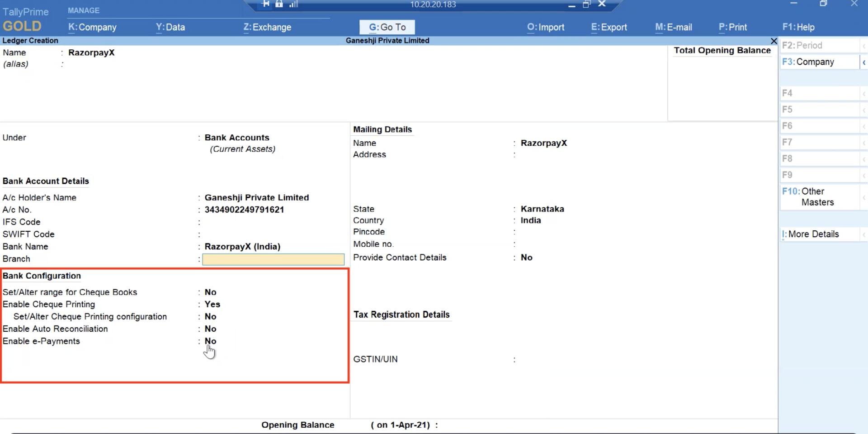Toggle Set/Alter Cheque Printing configuration value
868x434 pixels.
(210, 317)
